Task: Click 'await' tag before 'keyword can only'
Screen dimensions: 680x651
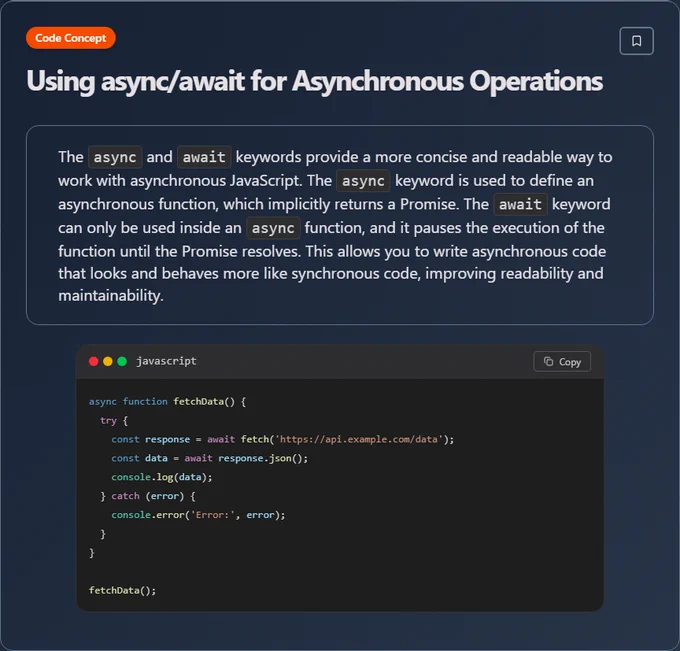Action: (x=520, y=204)
